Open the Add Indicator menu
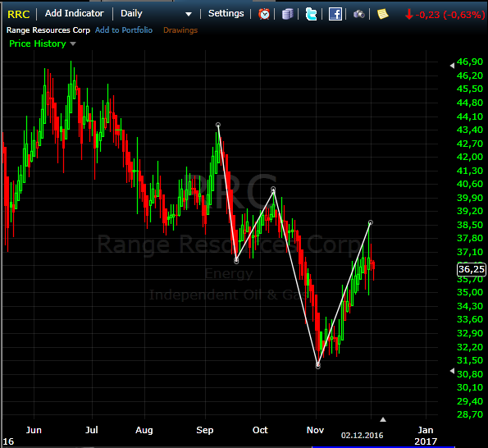488x448 pixels. pos(74,13)
